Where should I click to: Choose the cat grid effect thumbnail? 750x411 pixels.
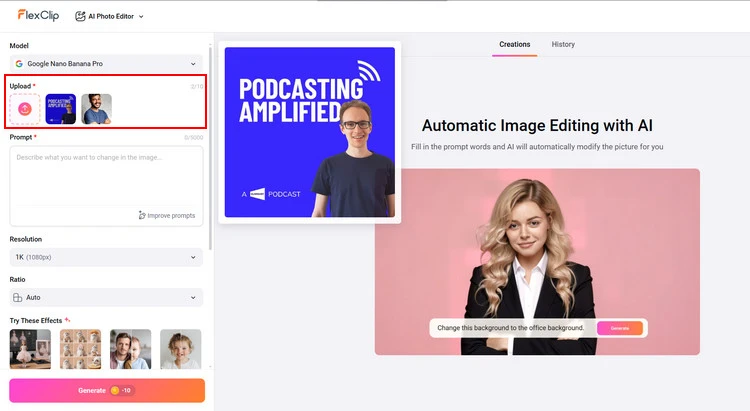click(x=80, y=349)
